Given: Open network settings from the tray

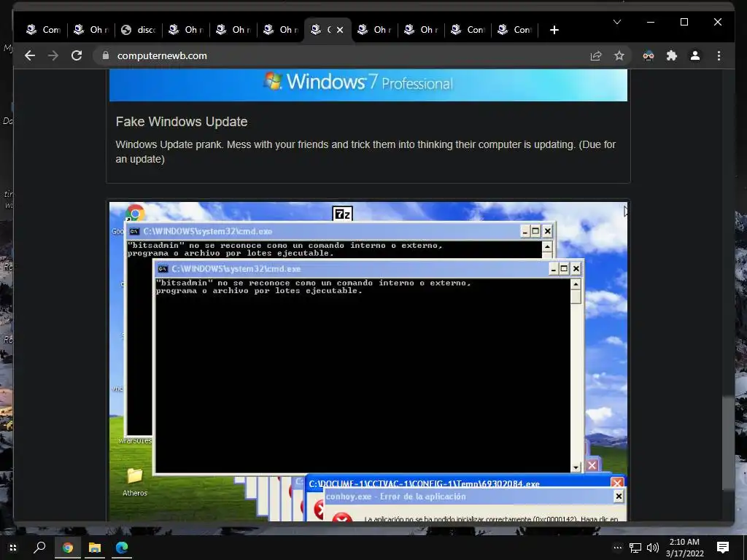Looking at the screenshot, I should coord(635,548).
